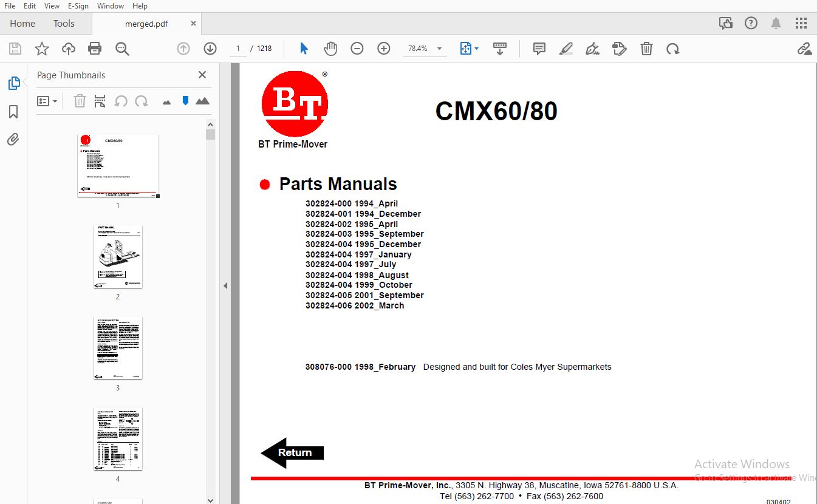Open the find text search icon
Screen dimensions: 817x504
pyautogui.click(x=122, y=49)
